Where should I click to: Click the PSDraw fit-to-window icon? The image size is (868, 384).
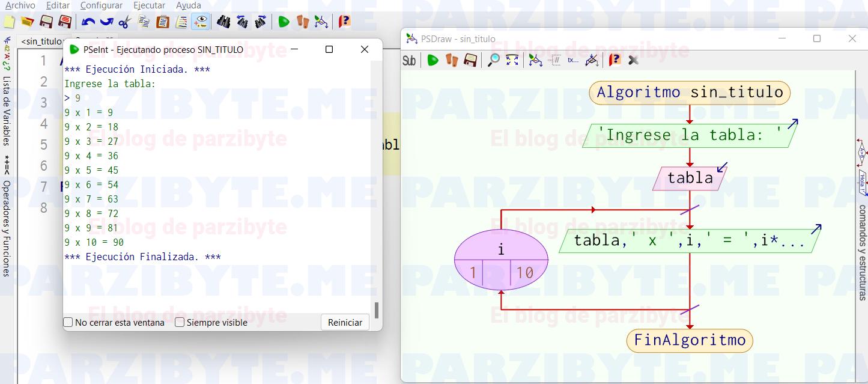512,60
